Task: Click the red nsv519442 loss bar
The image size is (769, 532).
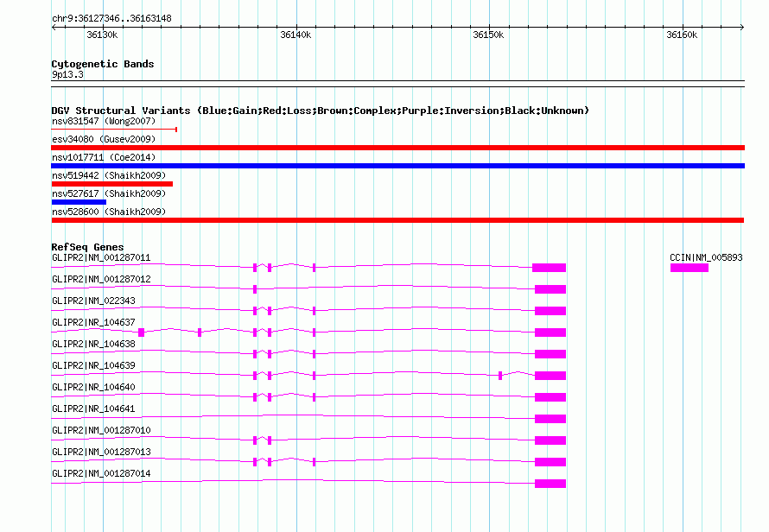Action: click(111, 184)
